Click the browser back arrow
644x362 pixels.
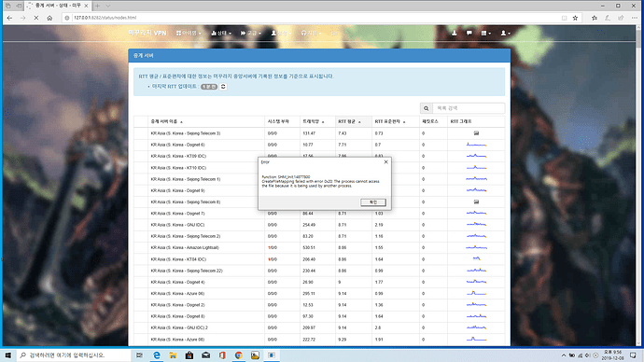coord(9,18)
